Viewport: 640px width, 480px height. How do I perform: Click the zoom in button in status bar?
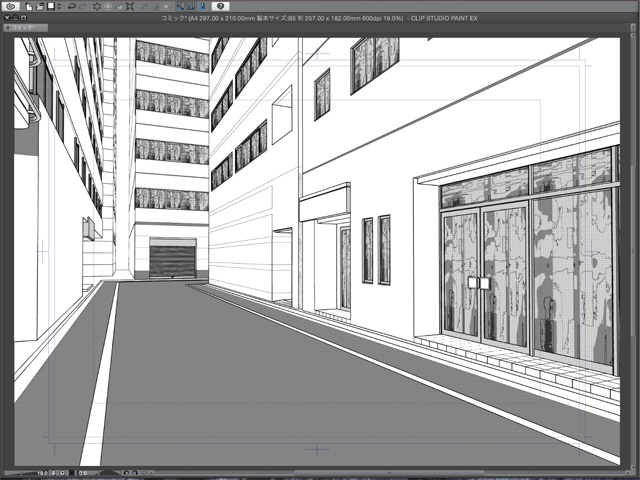(62, 473)
